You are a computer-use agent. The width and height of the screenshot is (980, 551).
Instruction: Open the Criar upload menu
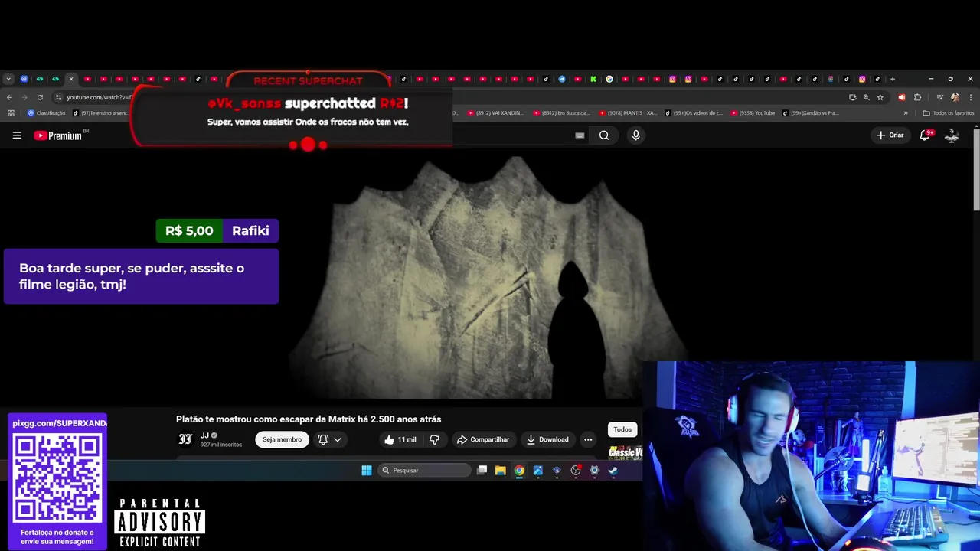pos(890,135)
